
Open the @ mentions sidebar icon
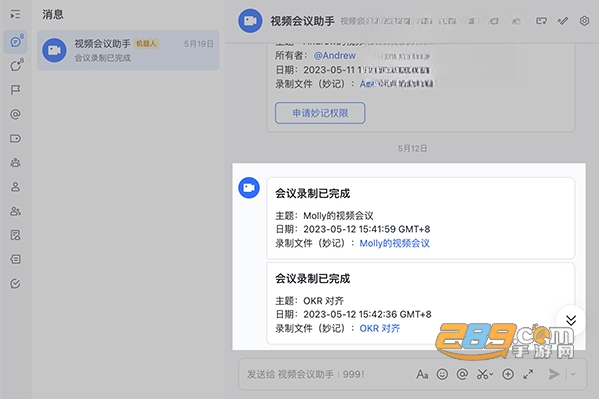tap(15, 114)
